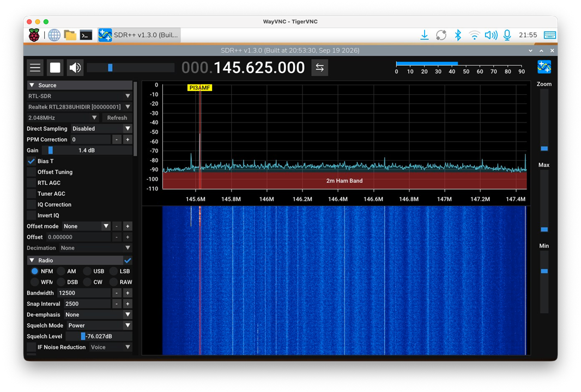
Task: Open the Raspberry Pi applications menu
Action: [34, 35]
